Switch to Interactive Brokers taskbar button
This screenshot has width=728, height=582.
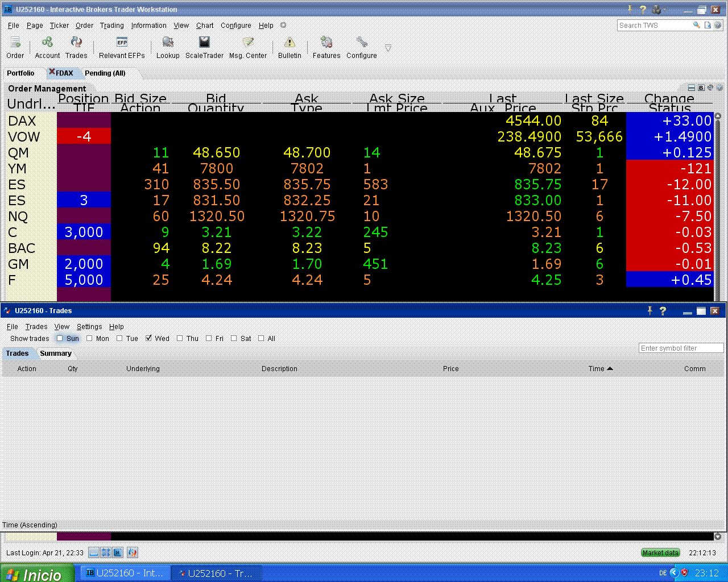[125, 573]
